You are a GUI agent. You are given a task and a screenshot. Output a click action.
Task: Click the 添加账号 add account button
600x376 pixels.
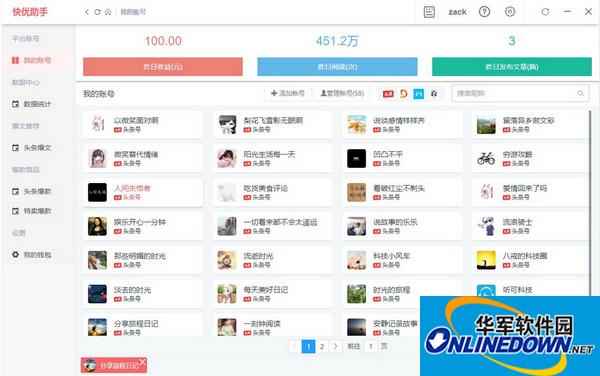288,93
